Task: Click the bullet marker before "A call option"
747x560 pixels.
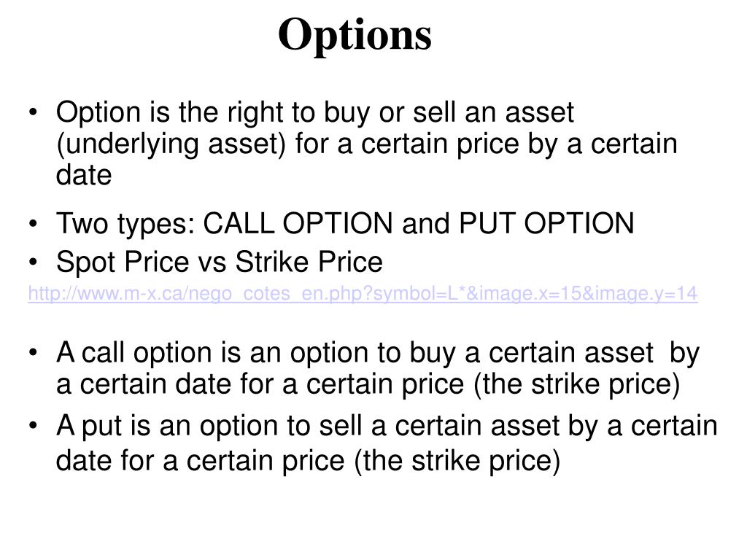Action: coord(32,353)
